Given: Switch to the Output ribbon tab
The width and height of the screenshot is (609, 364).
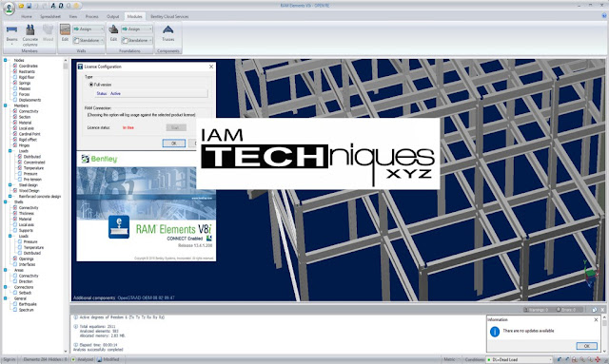Looking at the screenshot, I should click(112, 17).
